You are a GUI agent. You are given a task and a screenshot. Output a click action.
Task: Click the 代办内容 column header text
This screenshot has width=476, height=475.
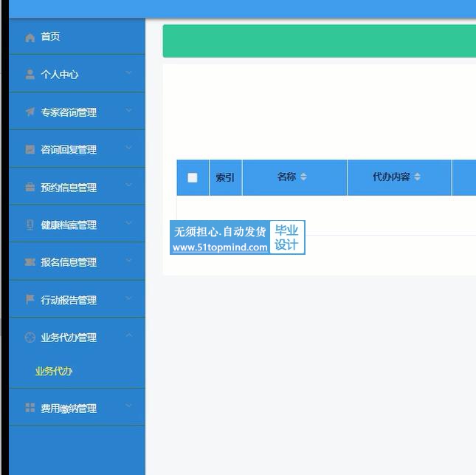pyautogui.click(x=391, y=177)
